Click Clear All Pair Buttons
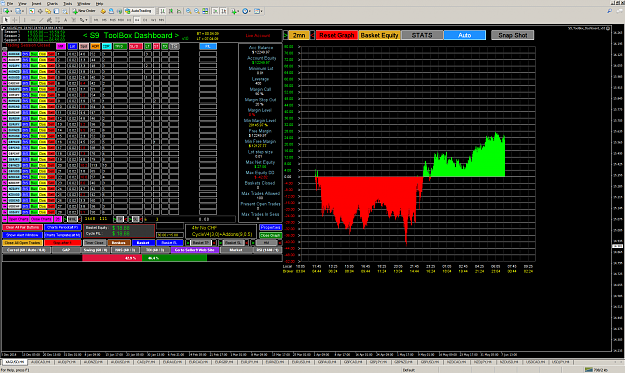 point(22,228)
